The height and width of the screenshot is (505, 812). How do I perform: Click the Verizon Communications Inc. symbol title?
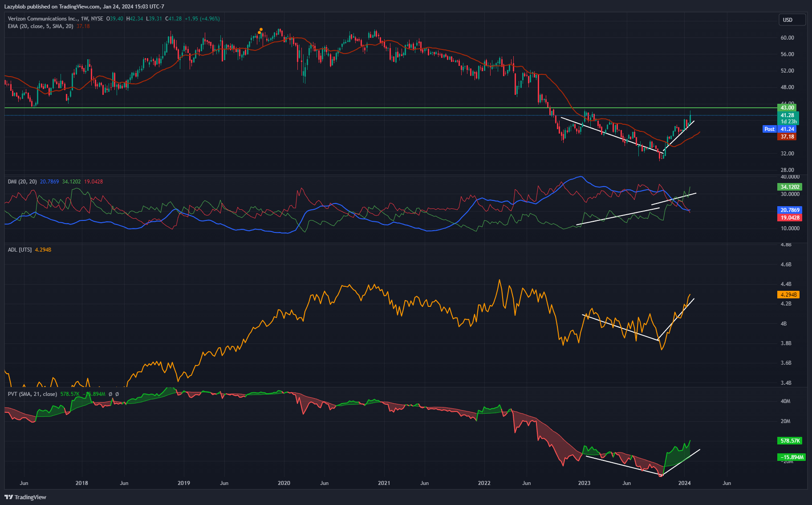click(43, 19)
